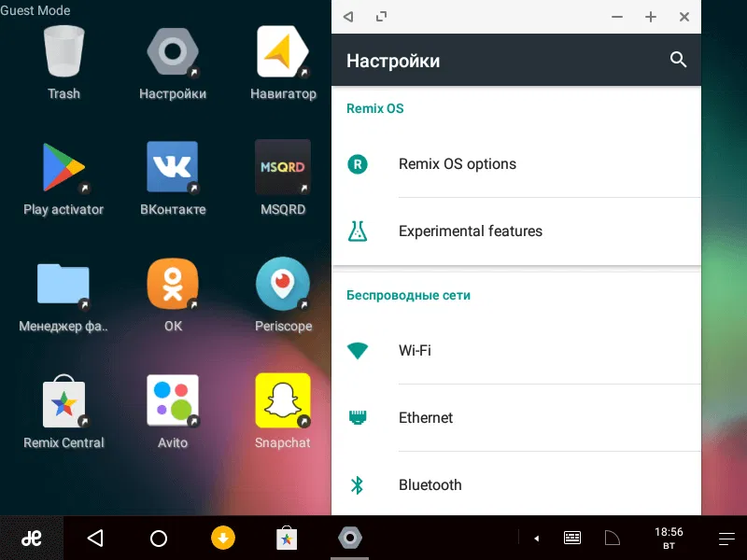This screenshot has height=560, width=747.
Task: Launch the Avito app
Action: [173, 400]
